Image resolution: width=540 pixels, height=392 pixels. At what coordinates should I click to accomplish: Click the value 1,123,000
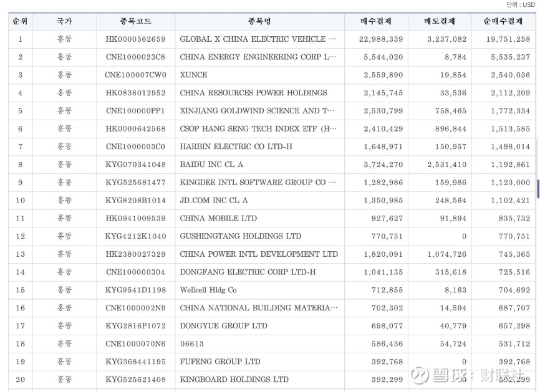511,183
